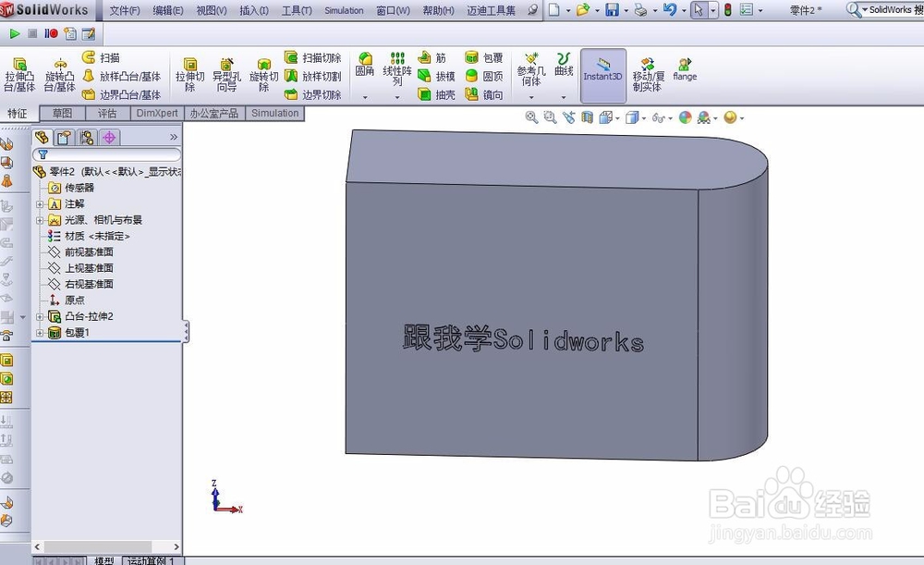Screen dimensions: 924x565
Task: Choose the 扫描切除 swept cut tool
Action: [313, 57]
